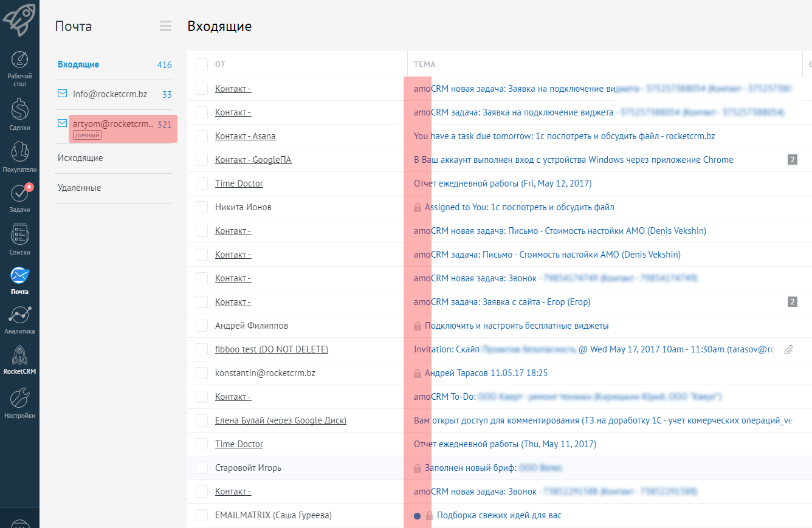Click the hamburger menu icon beside Почта

tap(165, 26)
